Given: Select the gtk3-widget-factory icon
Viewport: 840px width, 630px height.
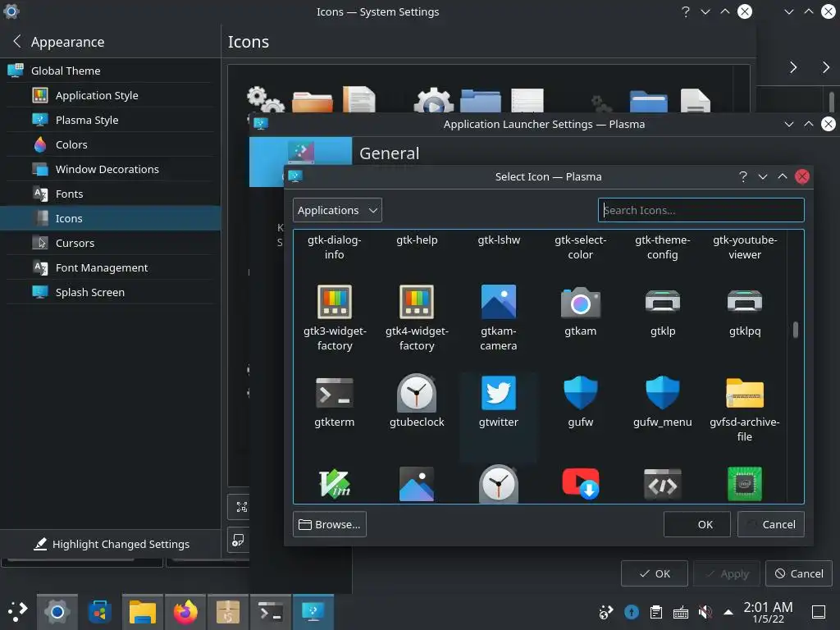Looking at the screenshot, I should pos(335,317).
